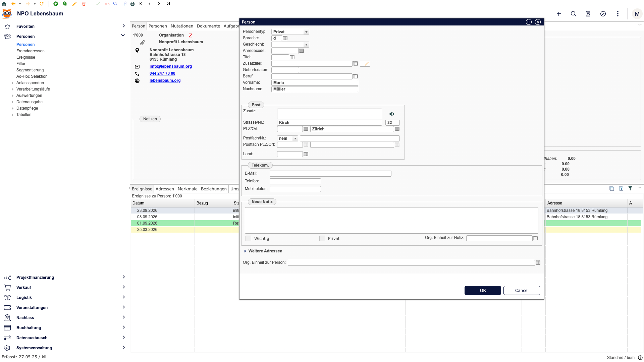644x362 pixels.
Task: Click the filter funnel icon in events panel
Action: [x=630, y=188]
